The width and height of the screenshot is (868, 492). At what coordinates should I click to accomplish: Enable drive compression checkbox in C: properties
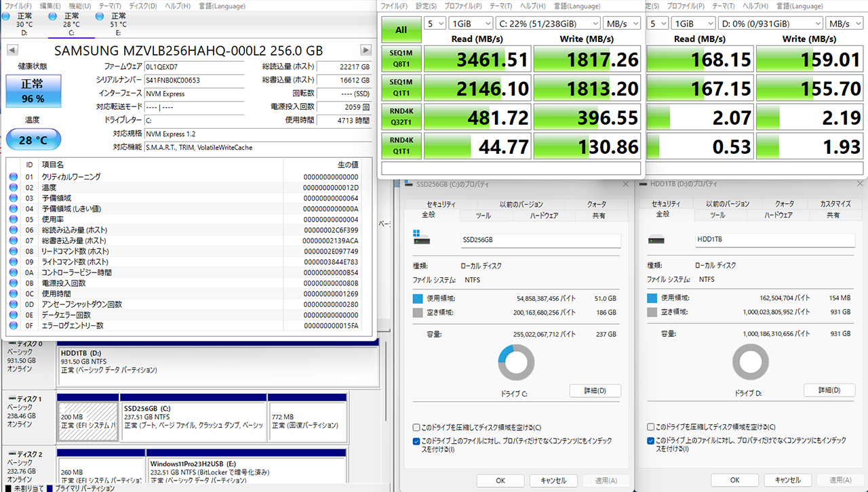[416, 428]
